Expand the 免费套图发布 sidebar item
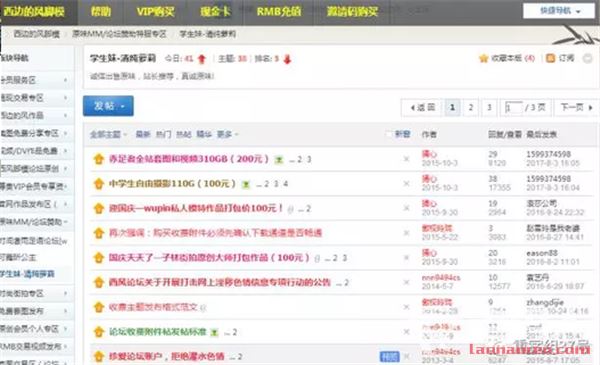 click(65, 311)
